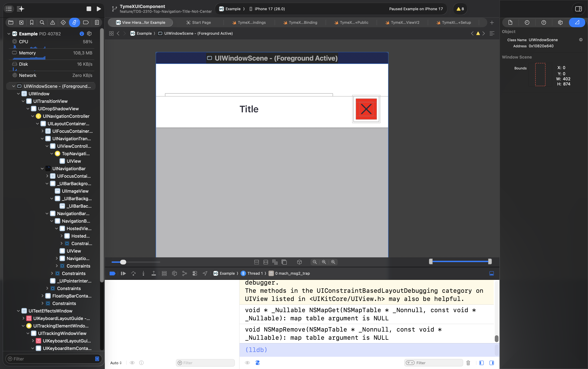Click the view spacing slider knob
Viewport: 588px width, 369px height.
pyautogui.click(x=123, y=262)
